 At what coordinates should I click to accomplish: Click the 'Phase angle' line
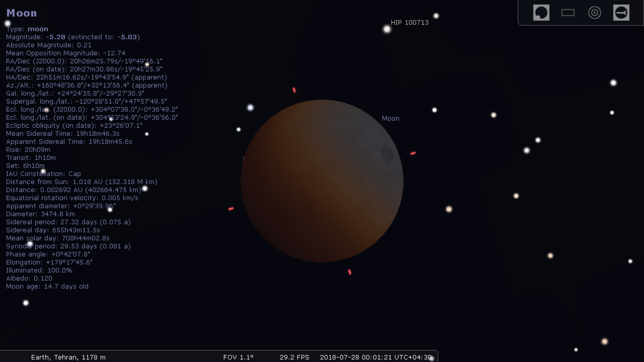(48, 254)
